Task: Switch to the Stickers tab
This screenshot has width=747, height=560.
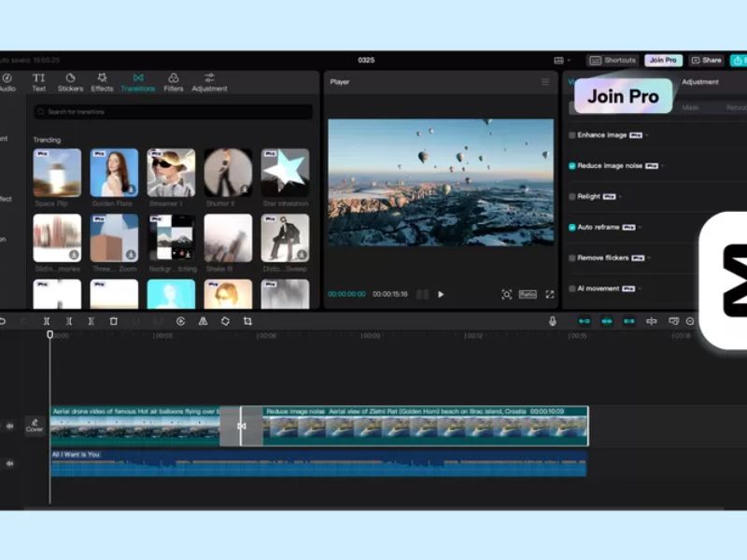Action: tap(71, 82)
